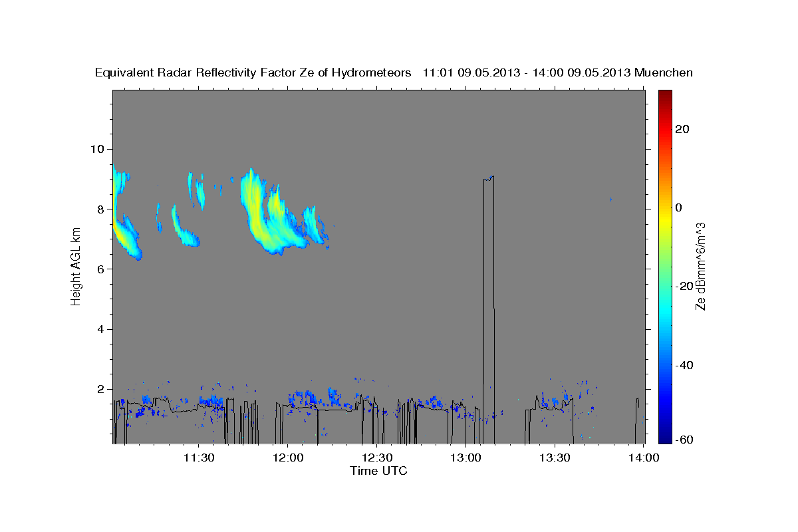Click the 14:00 time tick label
Viewport: 798px width, 532px height.
643,458
